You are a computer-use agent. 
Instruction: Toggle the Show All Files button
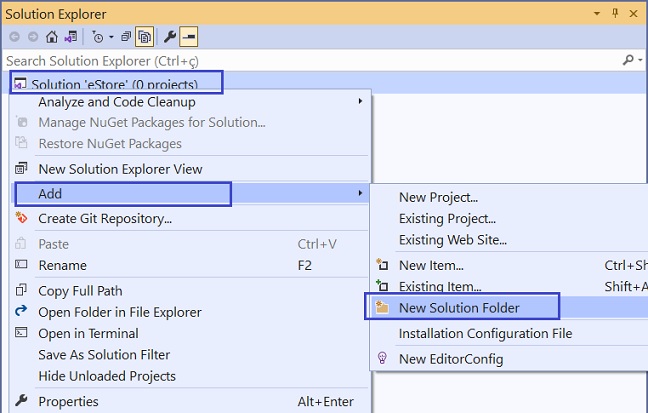click(x=146, y=37)
